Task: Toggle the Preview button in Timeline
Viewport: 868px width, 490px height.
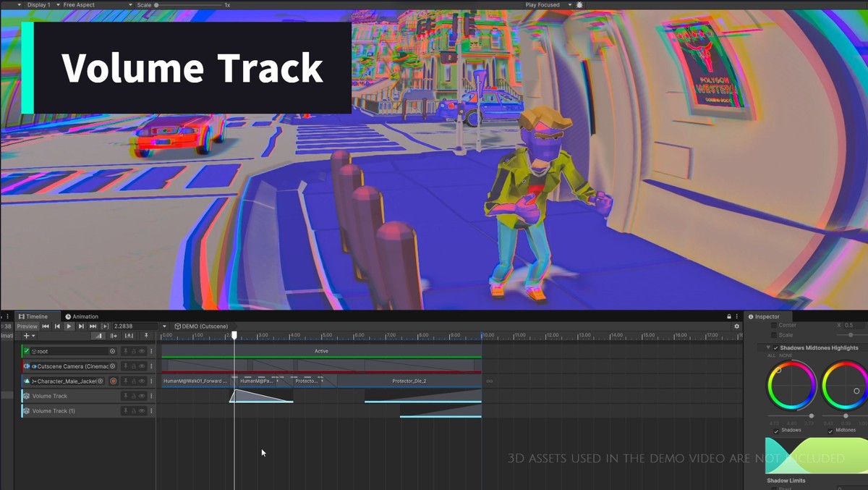Action: click(x=27, y=326)
